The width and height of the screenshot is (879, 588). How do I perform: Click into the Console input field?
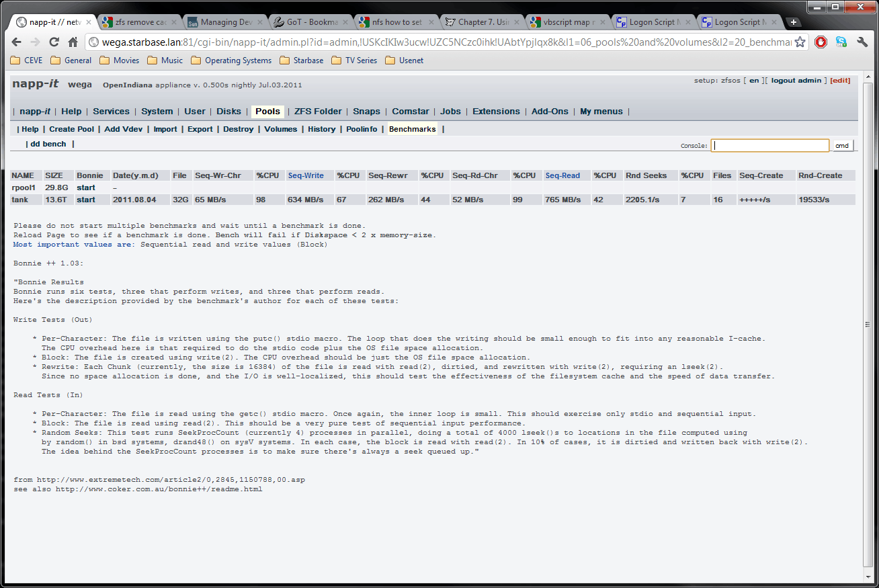(770, 145)
